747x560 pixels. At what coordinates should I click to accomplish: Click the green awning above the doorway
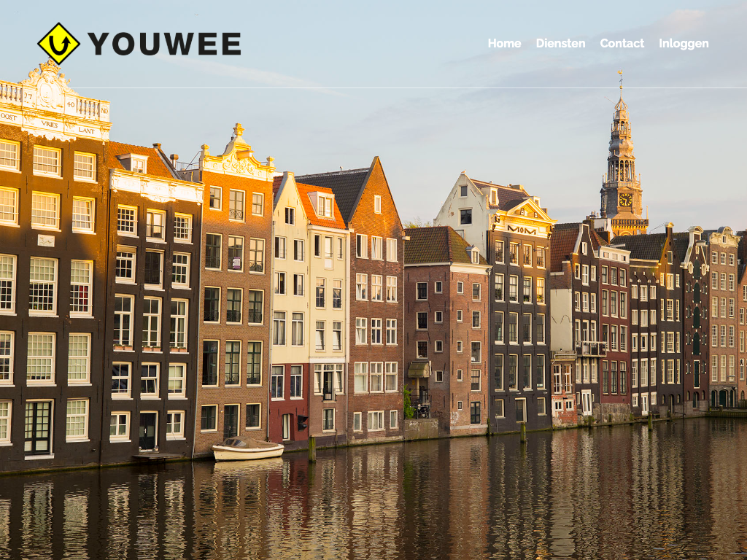(x=418, y=370)
